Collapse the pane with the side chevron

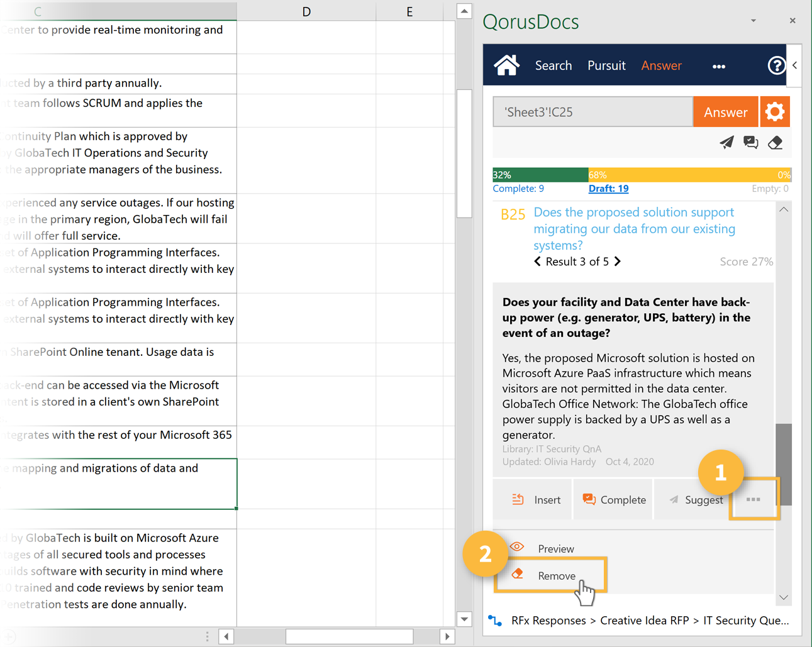[x=794, y=65]
